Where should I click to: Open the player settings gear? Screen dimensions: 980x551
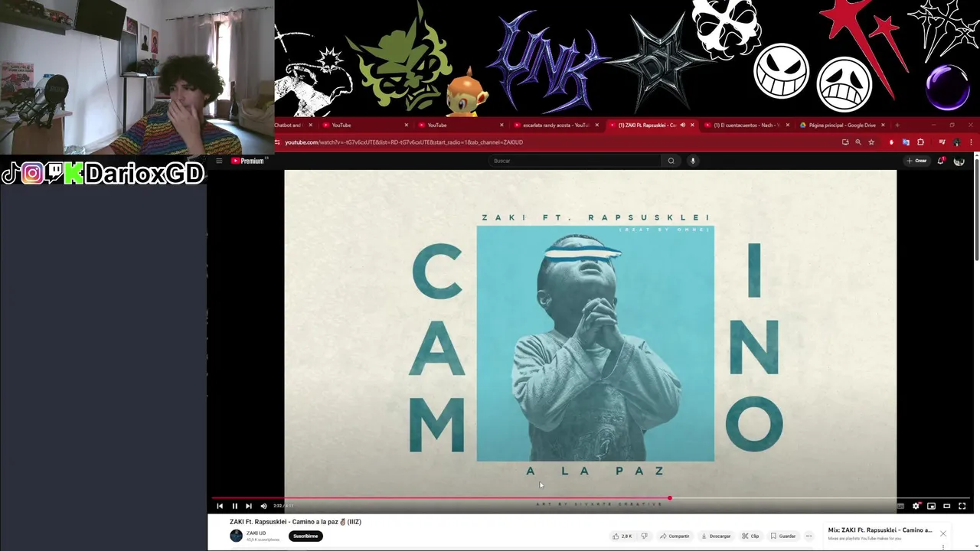[x=916, y=506]
